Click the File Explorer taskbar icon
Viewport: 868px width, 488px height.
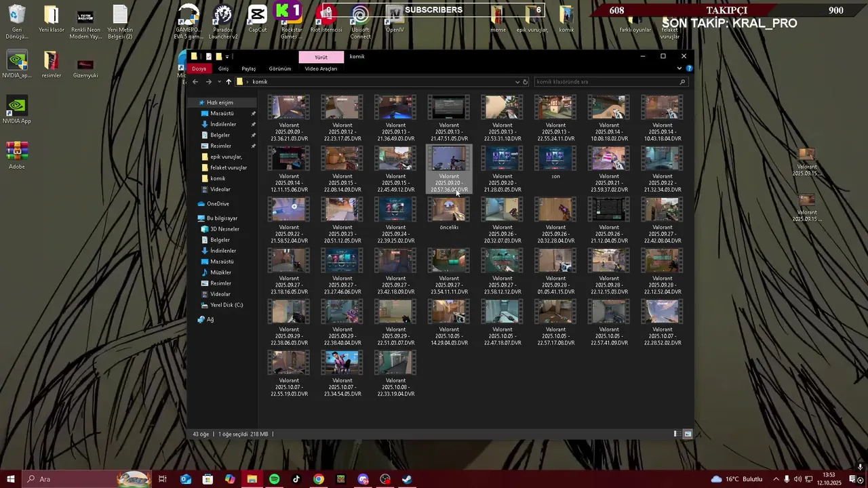coord(252,479)
